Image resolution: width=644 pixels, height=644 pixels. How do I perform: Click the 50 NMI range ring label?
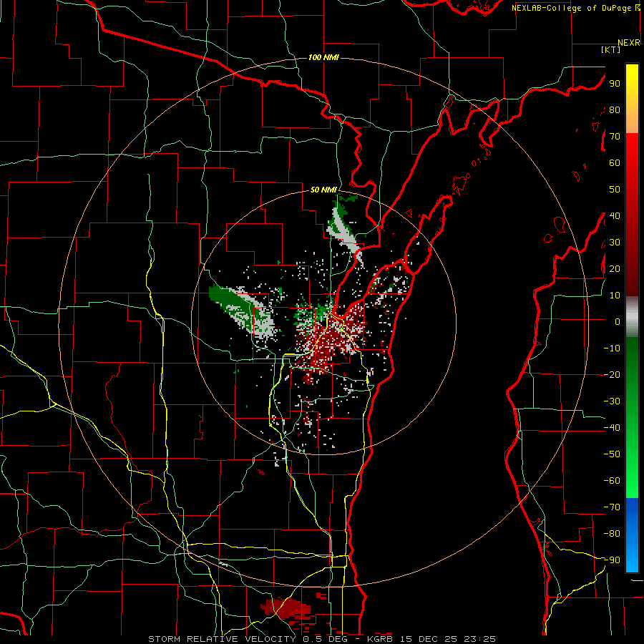click(323, 190)
